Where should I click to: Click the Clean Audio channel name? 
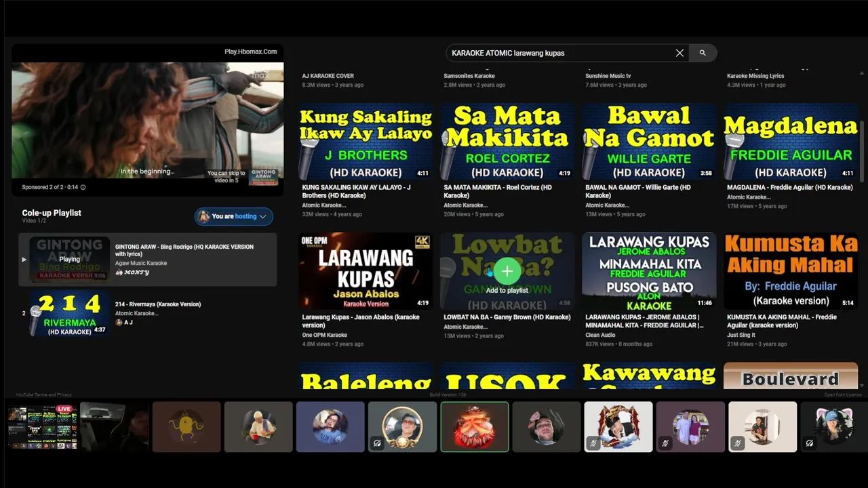601,335
